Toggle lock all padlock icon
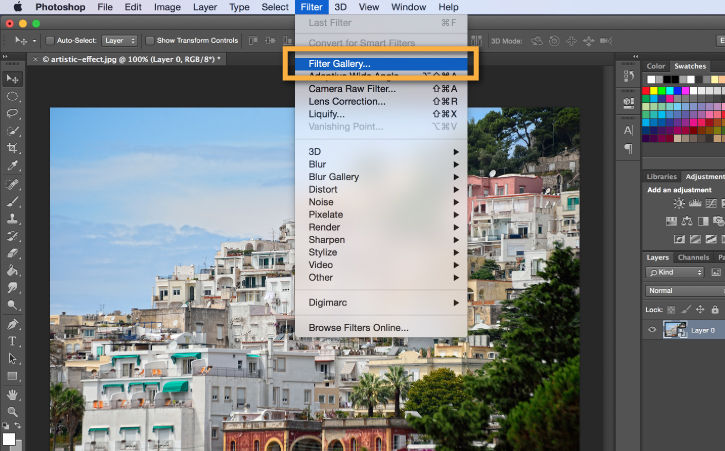The image size is (725, 451). (715, 309)
